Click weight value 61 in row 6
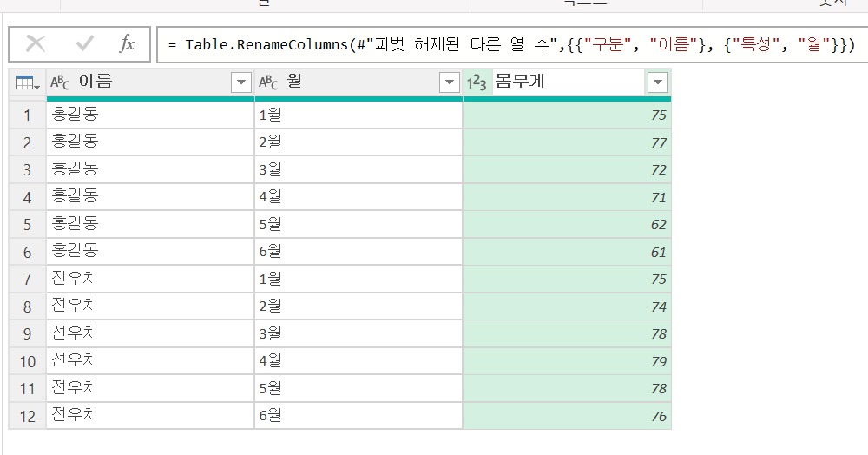868x455 pixels. [x=567, y=253]
